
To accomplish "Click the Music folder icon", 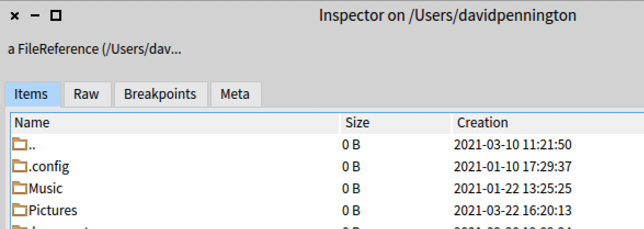I will pos(20,188).
